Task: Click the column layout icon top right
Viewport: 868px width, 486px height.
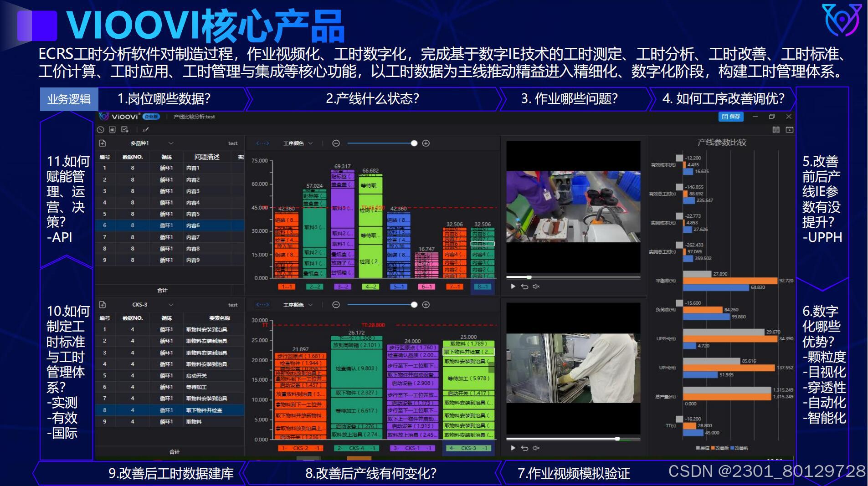Action: click(x=776, y=130)
